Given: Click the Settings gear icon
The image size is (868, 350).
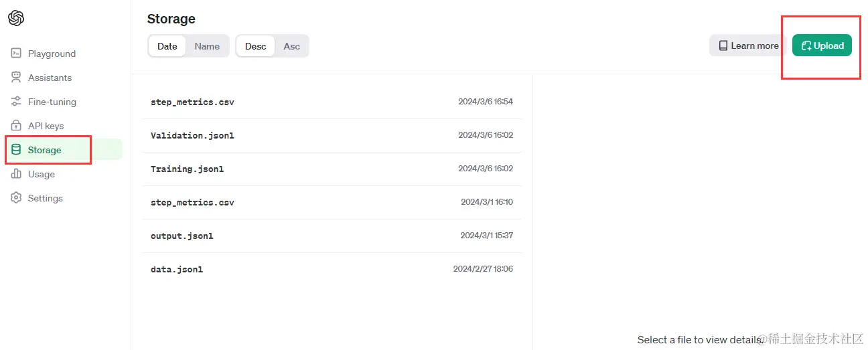Looking at the screenshot, I should click(x=16, y=198).
